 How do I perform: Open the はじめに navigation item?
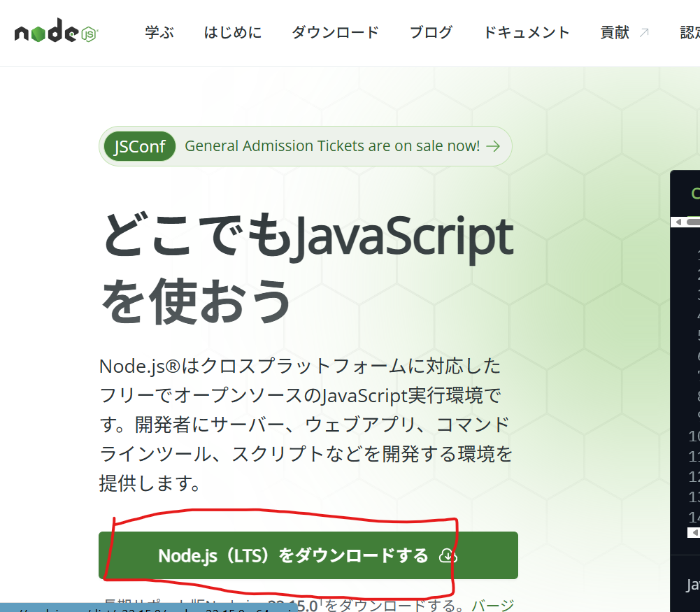[233, 33]
